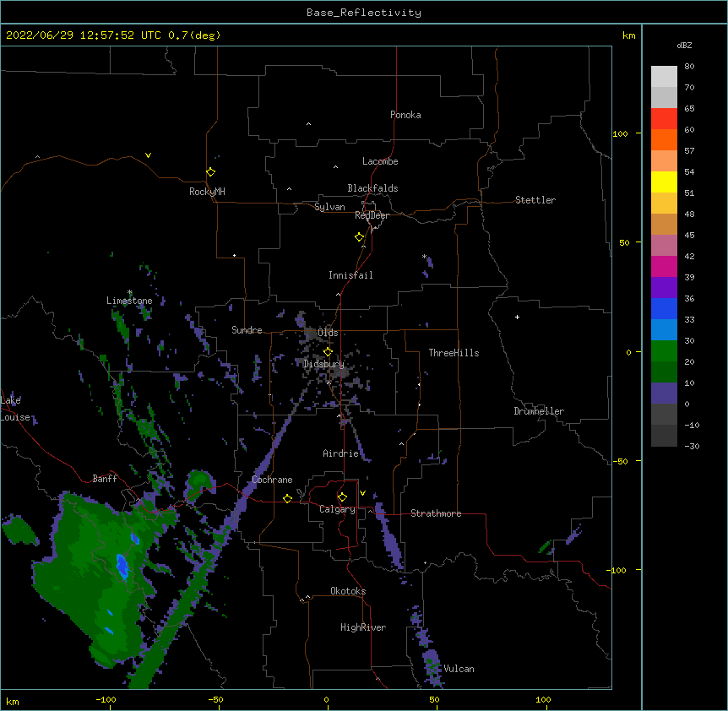Click the dark green 10-20 dBZ swatch

click(x=664, y=372)
